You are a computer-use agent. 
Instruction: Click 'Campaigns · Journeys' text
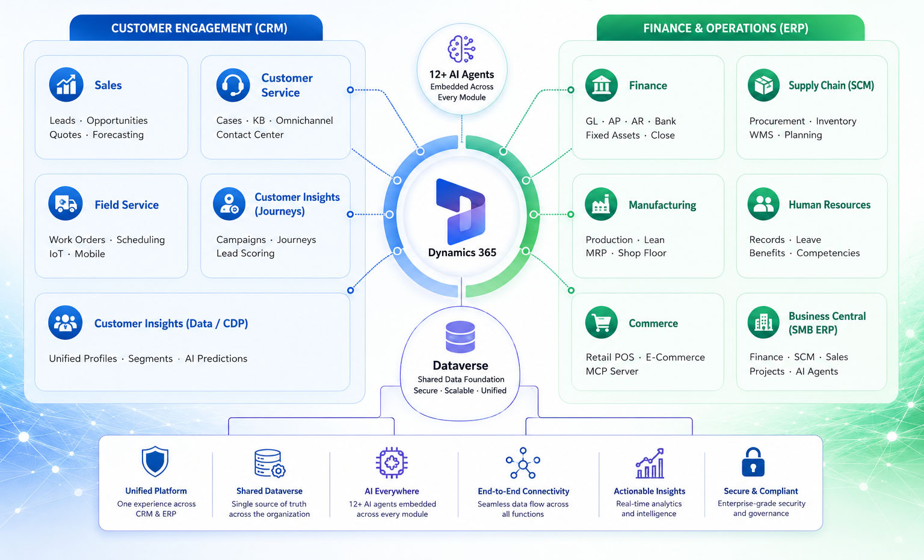coord(266,240)
